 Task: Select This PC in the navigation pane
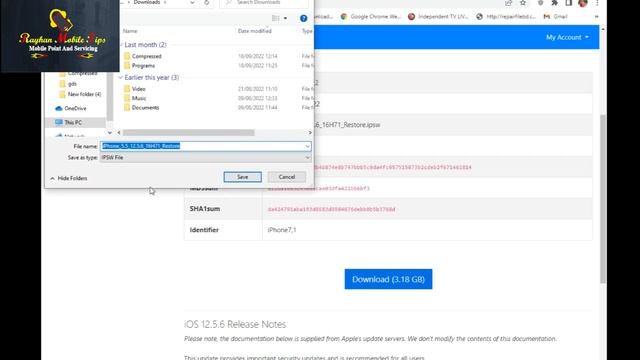(x=73, y=122)
